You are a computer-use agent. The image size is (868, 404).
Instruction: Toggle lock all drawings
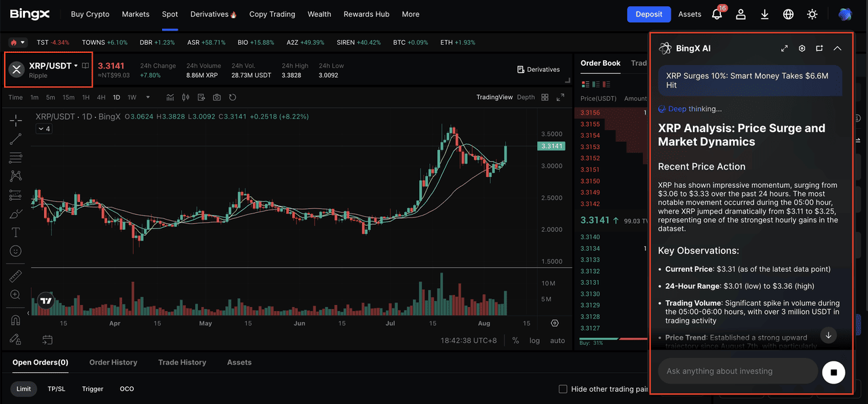coord(16,338)
